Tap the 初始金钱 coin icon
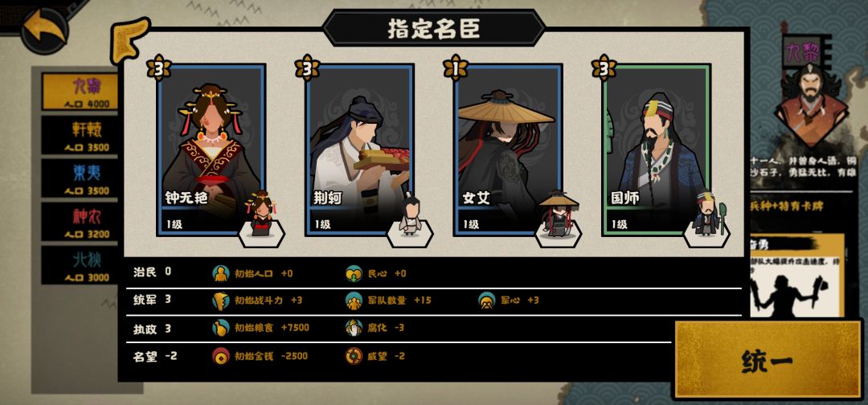 point(220,356)
